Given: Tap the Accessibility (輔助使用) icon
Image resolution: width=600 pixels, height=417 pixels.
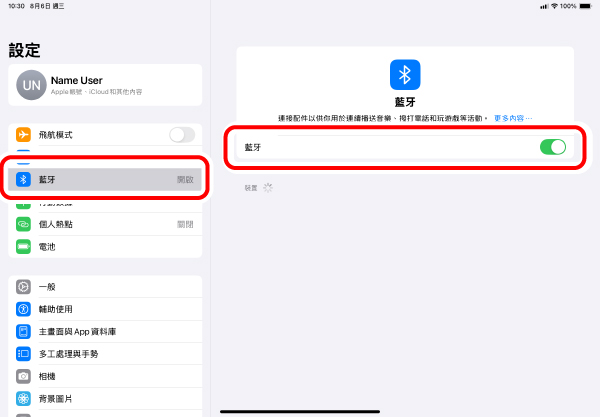Looking at the screenshot, I should (23, 309).
